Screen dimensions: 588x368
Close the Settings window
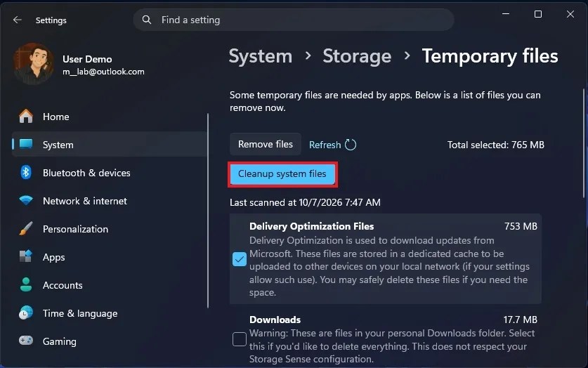(x=570, y=14)
